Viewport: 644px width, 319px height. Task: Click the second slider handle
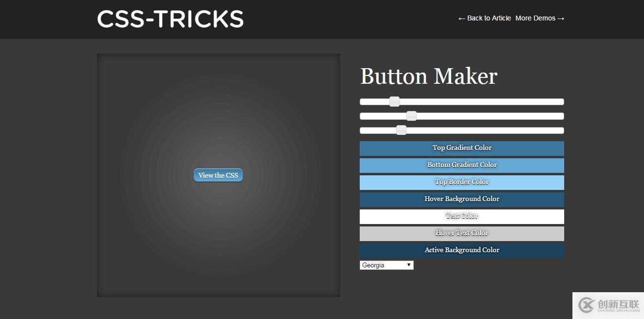click(411, 115)
